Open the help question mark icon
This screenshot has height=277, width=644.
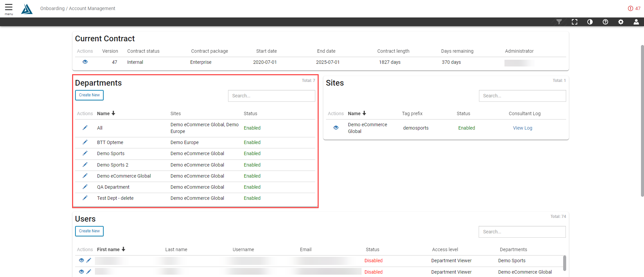605,22
